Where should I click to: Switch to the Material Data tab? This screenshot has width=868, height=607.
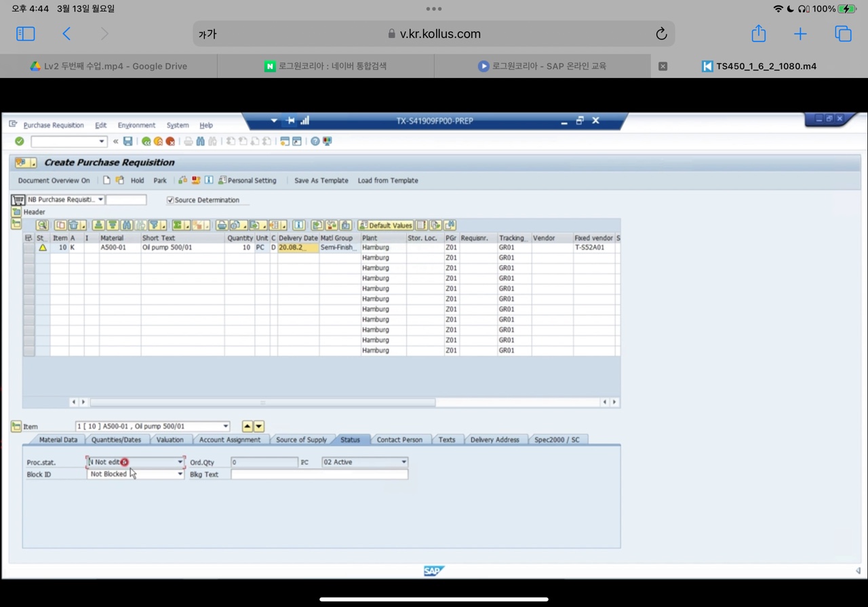tap(58, 439)
